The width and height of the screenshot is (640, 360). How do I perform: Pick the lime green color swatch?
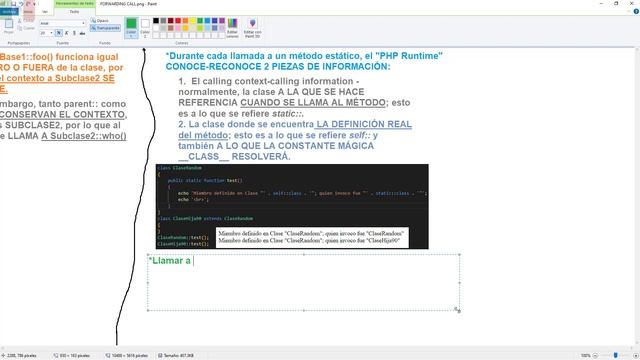pyautogui.click(x=200, y=28)
